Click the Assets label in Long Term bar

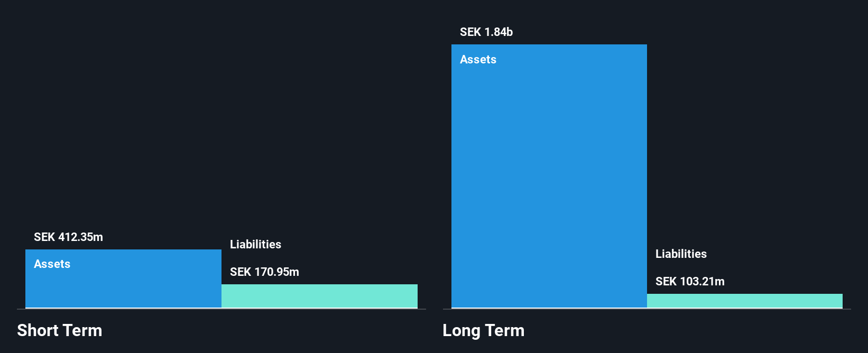coord(478,59)
